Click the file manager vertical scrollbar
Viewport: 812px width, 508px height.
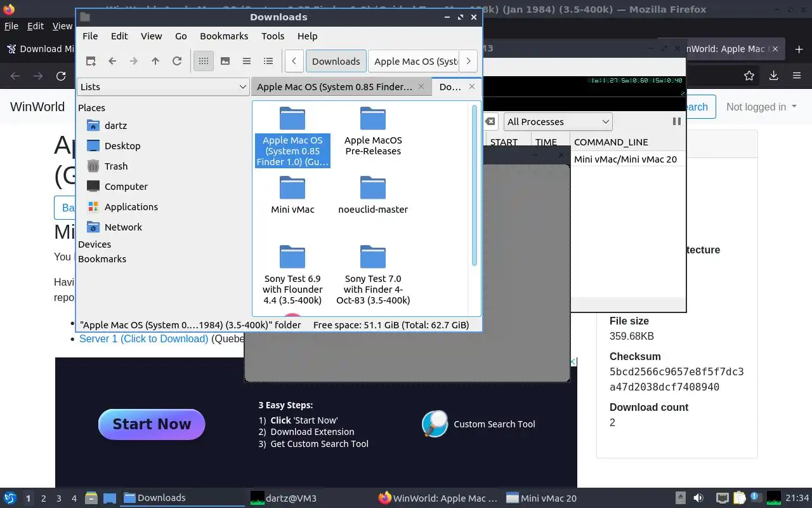tap(475, 185)
